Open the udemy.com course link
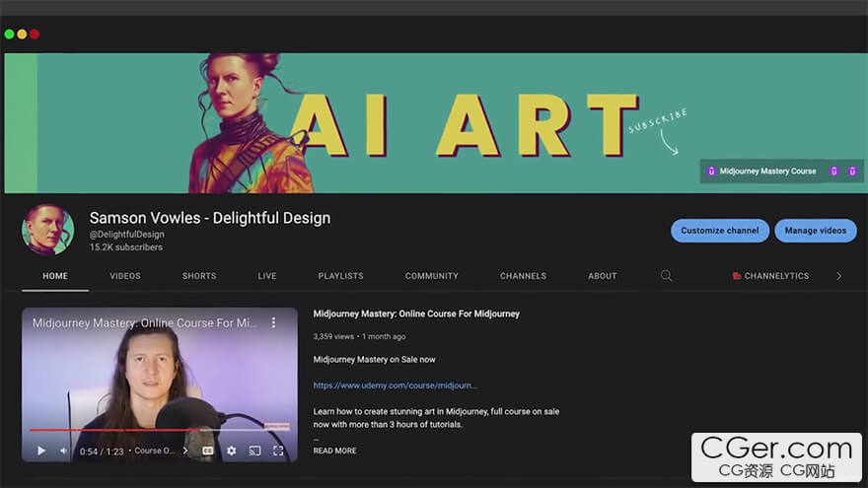 (395, 385)
